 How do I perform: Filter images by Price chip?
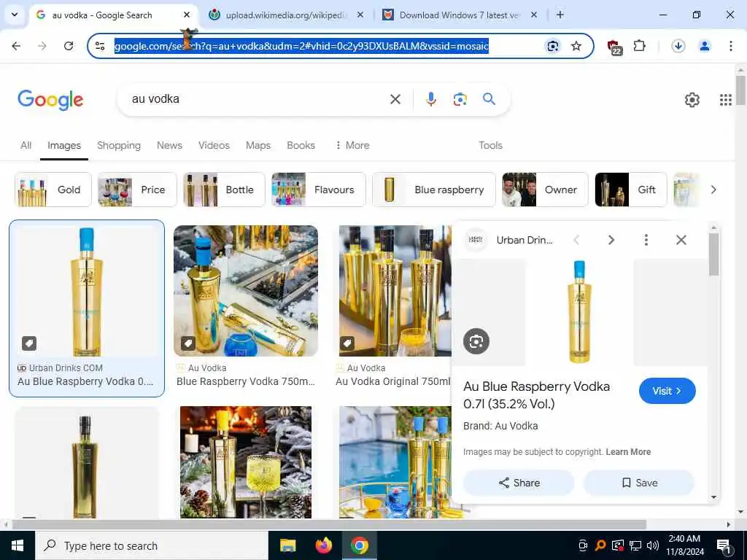pos(137,190)
